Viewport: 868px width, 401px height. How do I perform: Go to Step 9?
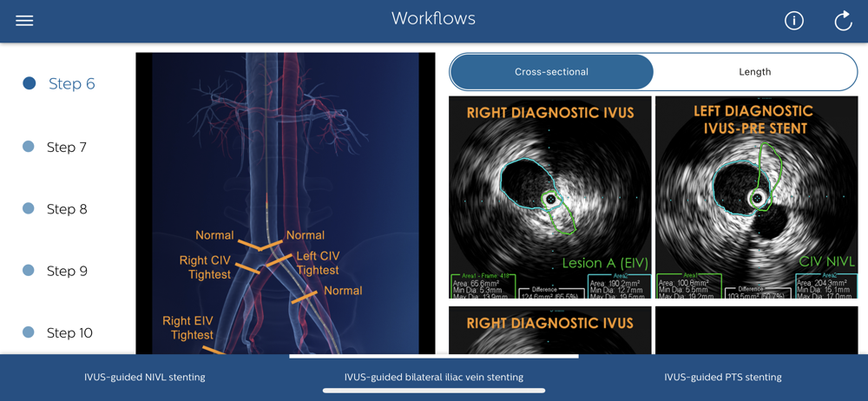click(67, 272)
